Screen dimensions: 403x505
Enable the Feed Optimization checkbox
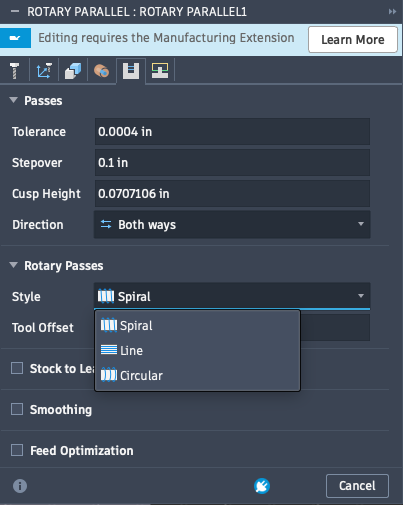point(17,450)
